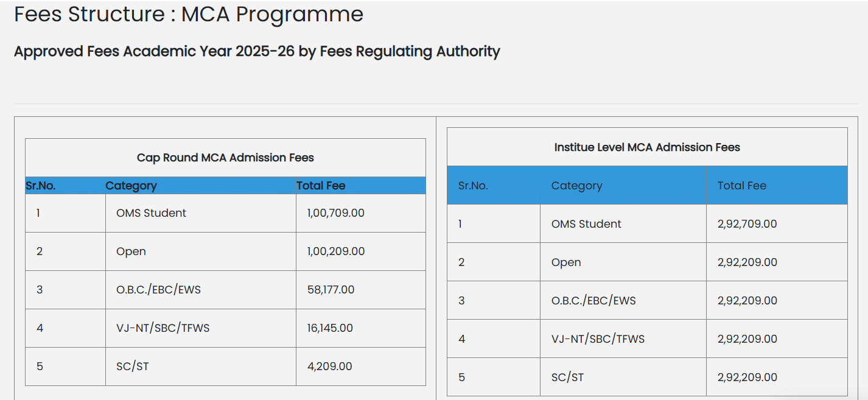Select the 16,145.00 fee for VJ-NT/SBC/TFWS

[330, 328]
